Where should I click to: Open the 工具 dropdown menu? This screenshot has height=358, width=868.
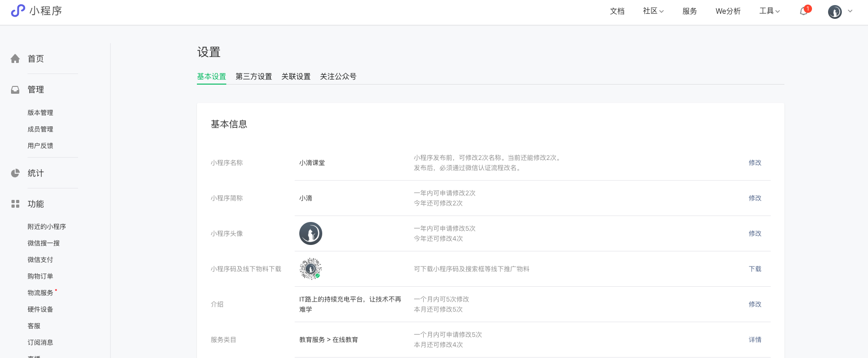(x=769, y=11)
